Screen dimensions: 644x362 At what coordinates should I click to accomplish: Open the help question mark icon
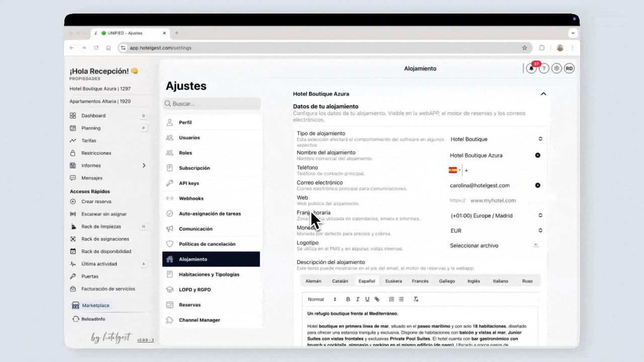pyautogui.click(x=544, y=69)
